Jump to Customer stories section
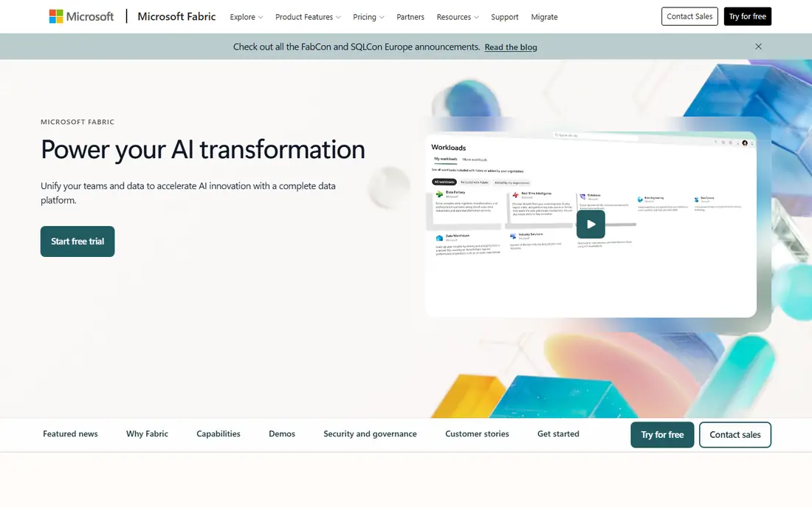 pyautogui.click(x=477, y=434)
